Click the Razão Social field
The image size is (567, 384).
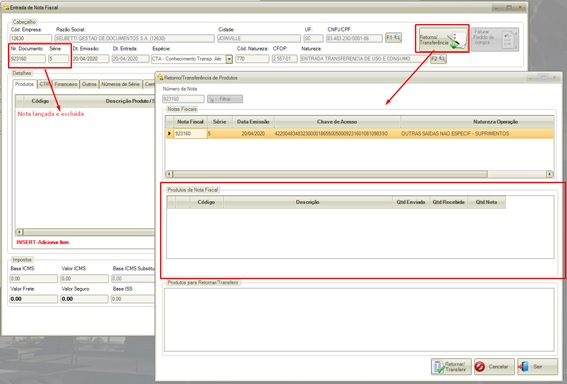(134, 38)
